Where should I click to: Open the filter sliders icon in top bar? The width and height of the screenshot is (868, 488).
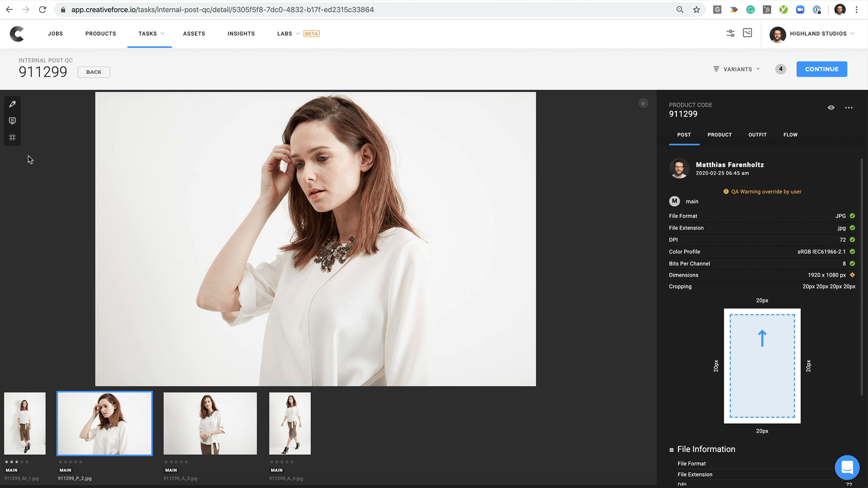[x=730, y=33]
